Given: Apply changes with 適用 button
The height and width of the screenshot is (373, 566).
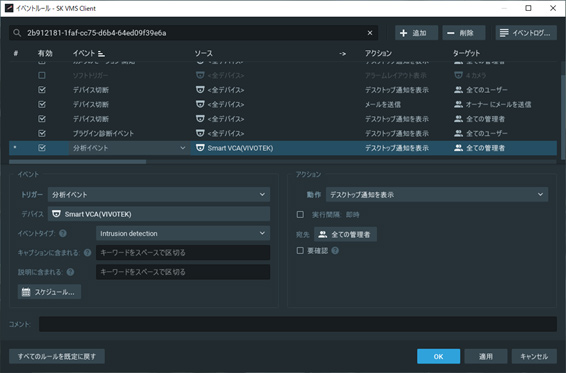Looking at the screenshot, I should (486, 356).
